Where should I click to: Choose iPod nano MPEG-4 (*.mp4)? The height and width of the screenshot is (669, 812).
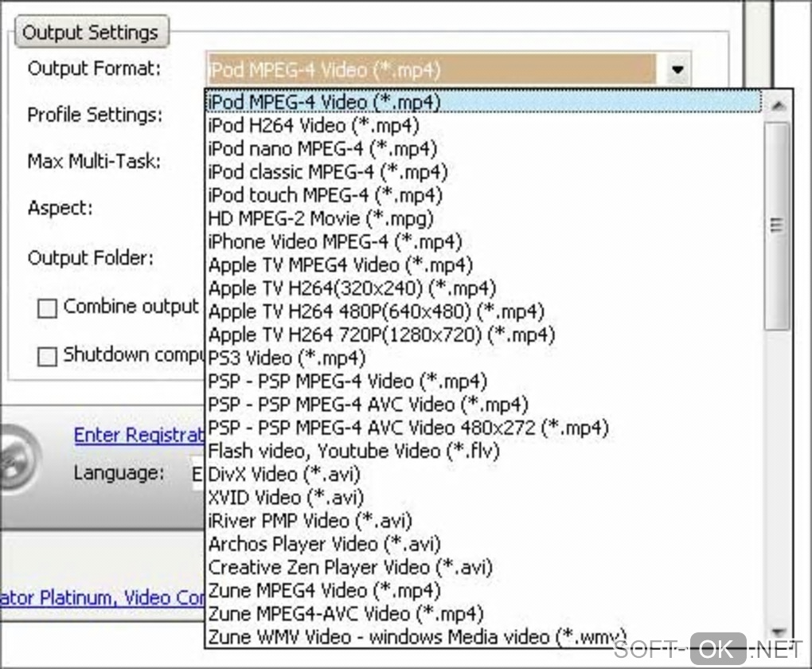484,148
